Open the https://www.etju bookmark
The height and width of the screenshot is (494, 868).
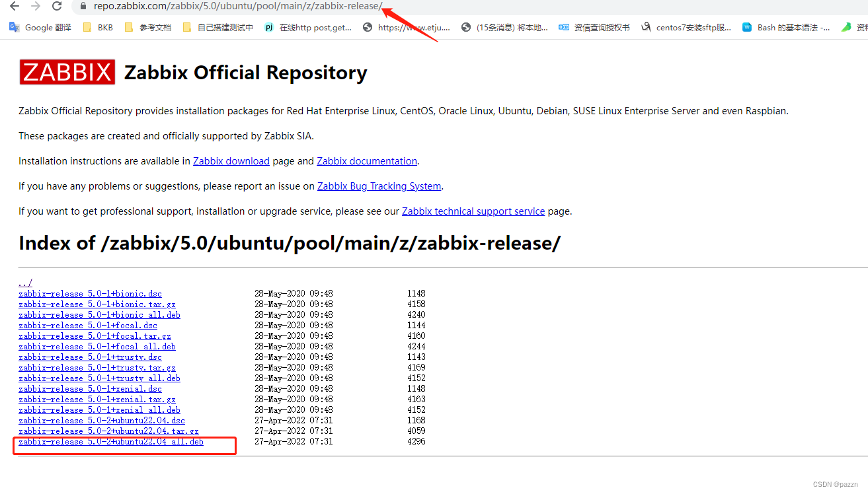[x=405, y=27]
